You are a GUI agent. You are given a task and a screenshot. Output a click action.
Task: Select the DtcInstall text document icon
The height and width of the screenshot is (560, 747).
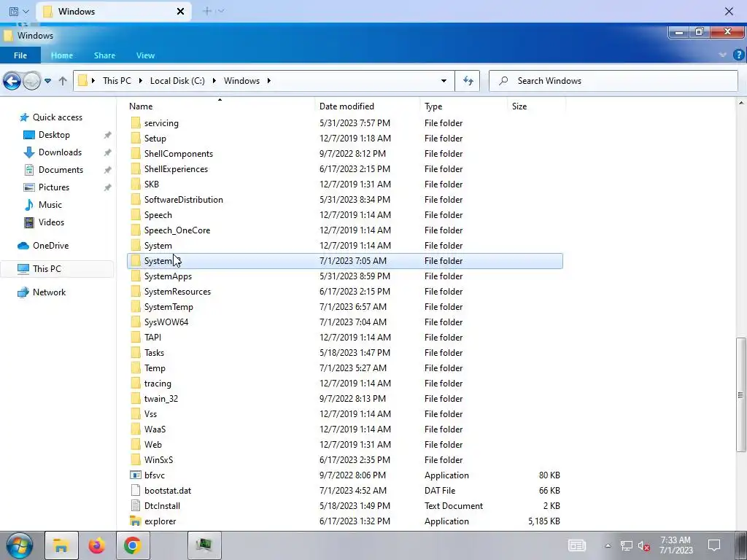tap(136, 506)
